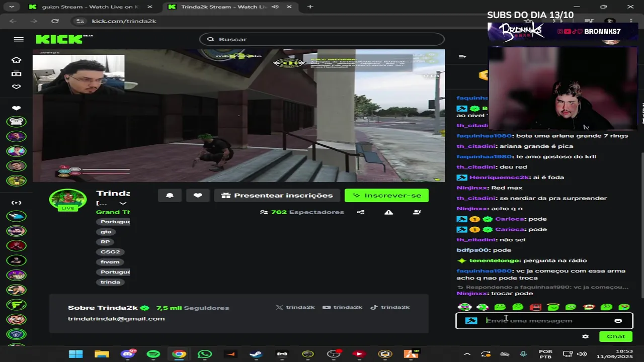644x362 pixels.
Task: Select the fivem tag
Action: [110, 262]
